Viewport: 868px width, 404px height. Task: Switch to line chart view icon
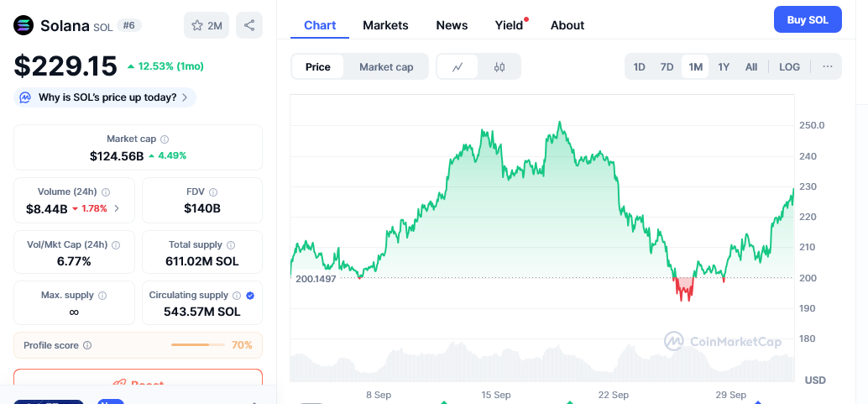click(458, 67)
